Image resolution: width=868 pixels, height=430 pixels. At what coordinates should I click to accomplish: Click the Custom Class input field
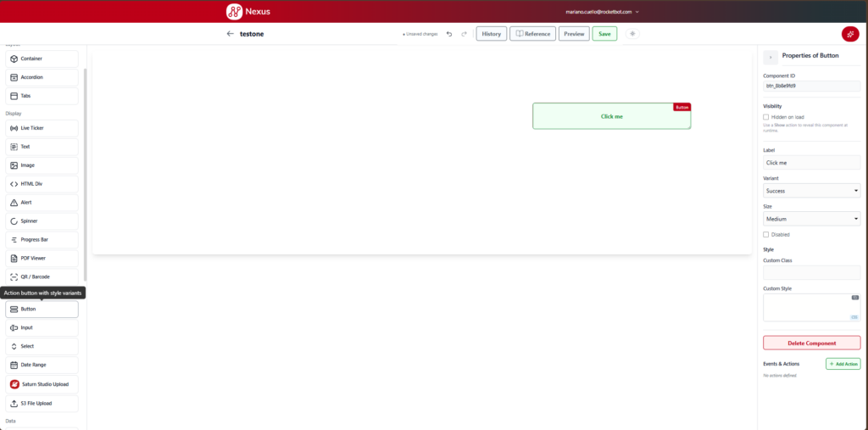coord(811,272)
